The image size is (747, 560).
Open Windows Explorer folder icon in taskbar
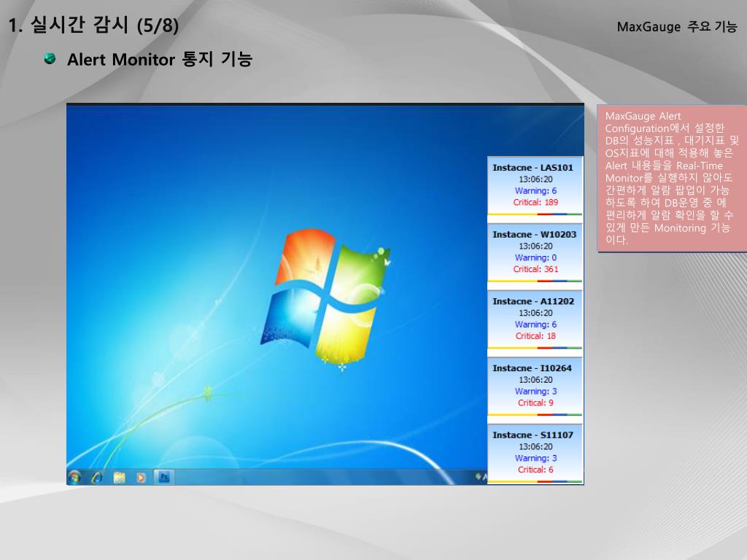pyautogui.click(x=119, y=477)
